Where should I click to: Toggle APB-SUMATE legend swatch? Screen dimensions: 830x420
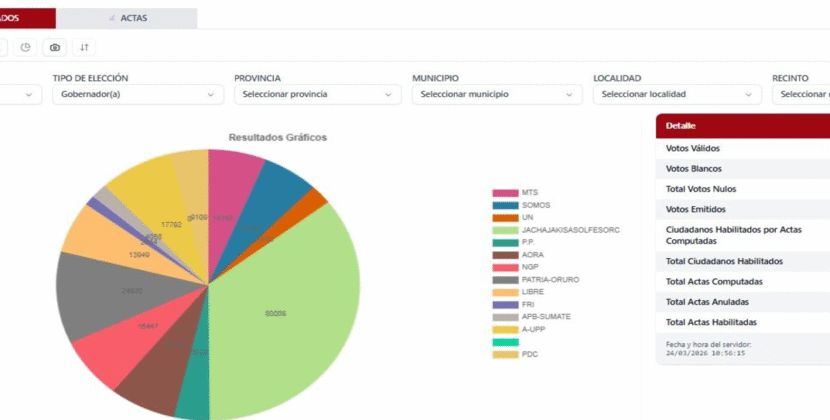pos(505,317)
